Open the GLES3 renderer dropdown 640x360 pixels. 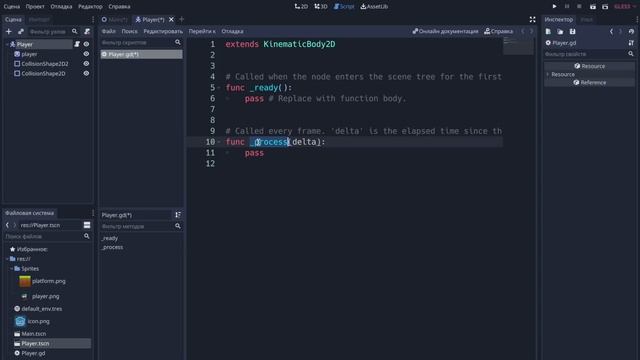click(x=625, y=7)
